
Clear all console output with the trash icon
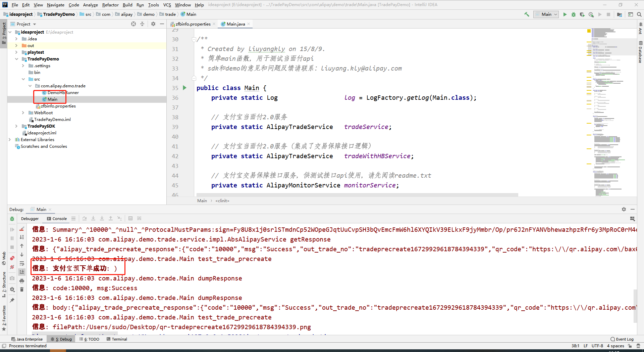22,290
